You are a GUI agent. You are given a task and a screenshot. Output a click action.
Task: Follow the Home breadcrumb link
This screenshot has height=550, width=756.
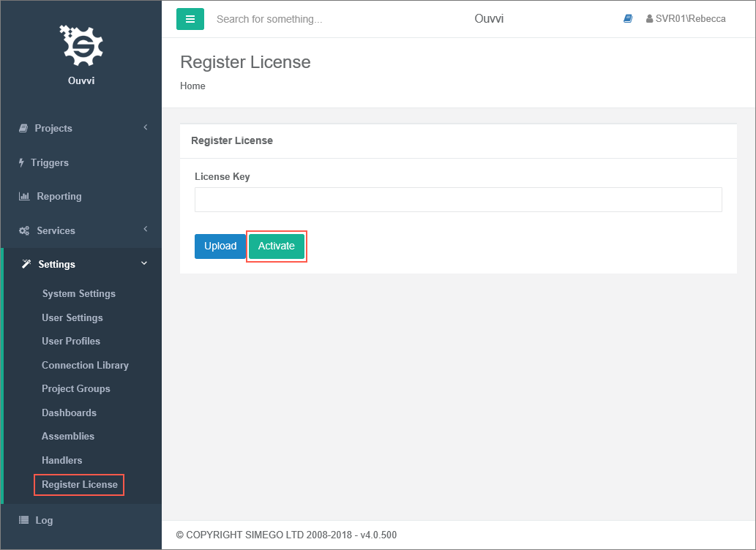(192, 86)
